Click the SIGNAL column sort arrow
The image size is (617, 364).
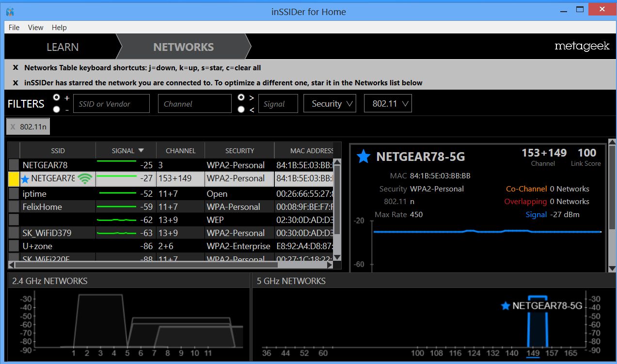pos(141,150)
